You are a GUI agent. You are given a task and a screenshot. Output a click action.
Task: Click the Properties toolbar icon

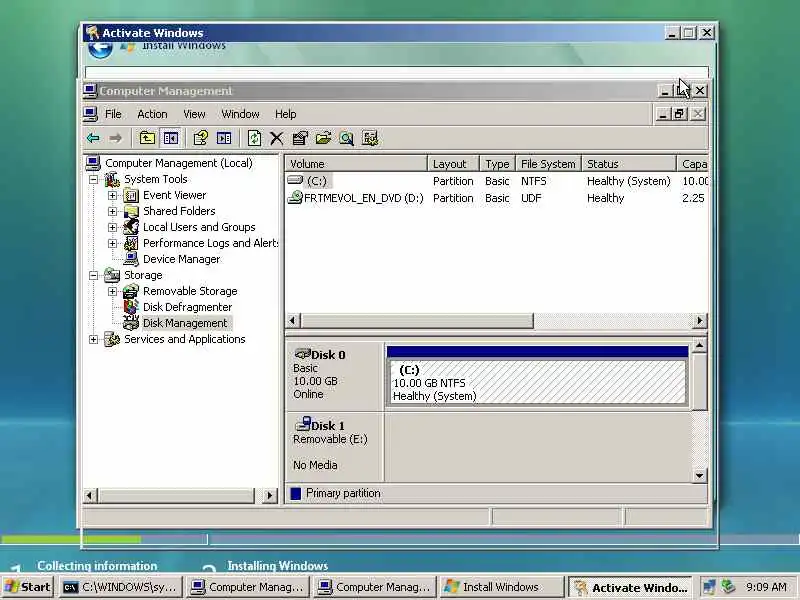tap(300, 138)
